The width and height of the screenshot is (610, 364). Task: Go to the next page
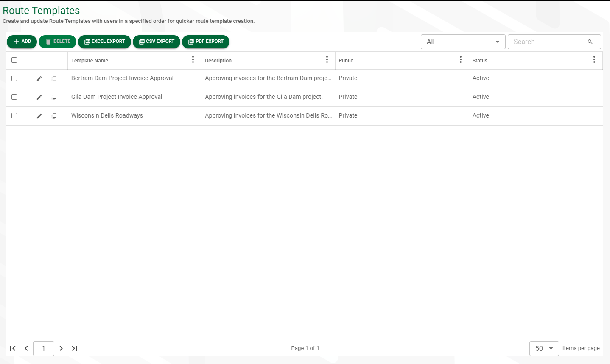click(61, 348)
